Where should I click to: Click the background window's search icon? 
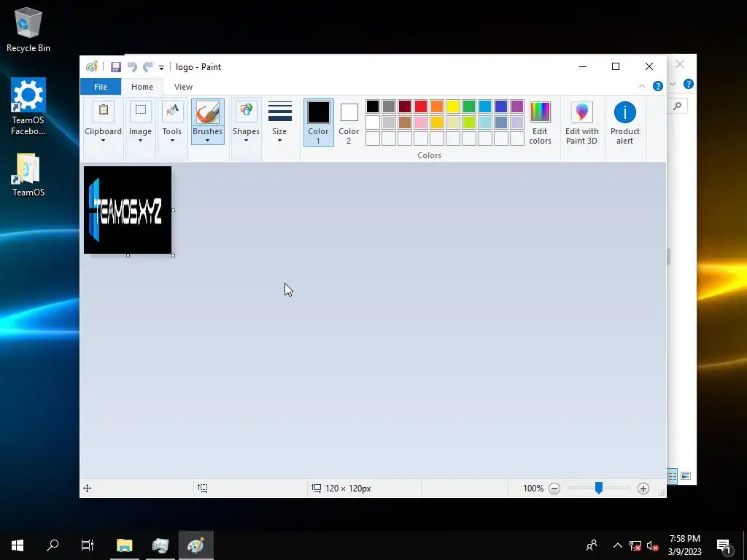point(677,106)
